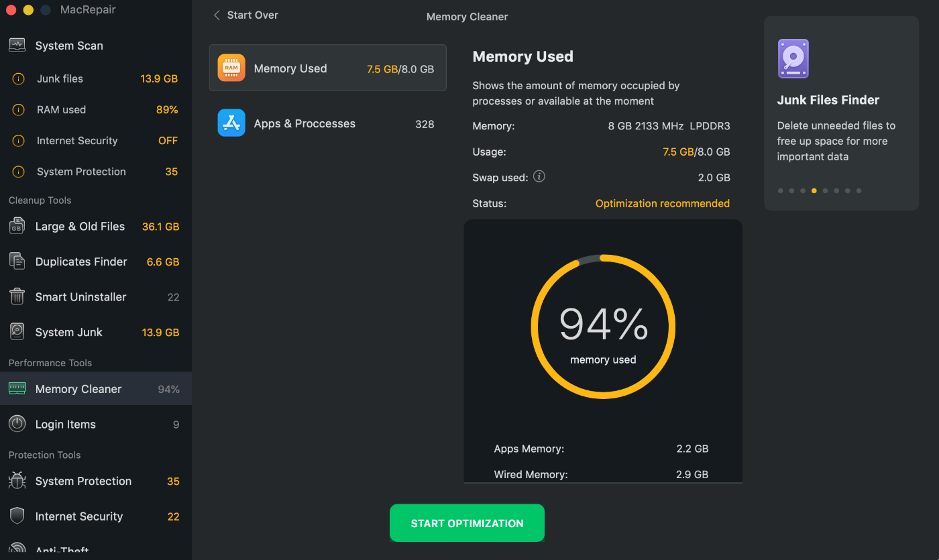Click the Optimization recommended status text
This screenshot has width=939, height=560.
pyautogui.click(x=663, y=203)
